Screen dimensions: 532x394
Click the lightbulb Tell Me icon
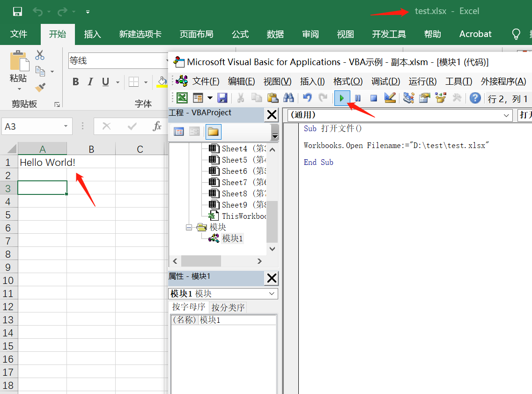(x=516, y=34)
